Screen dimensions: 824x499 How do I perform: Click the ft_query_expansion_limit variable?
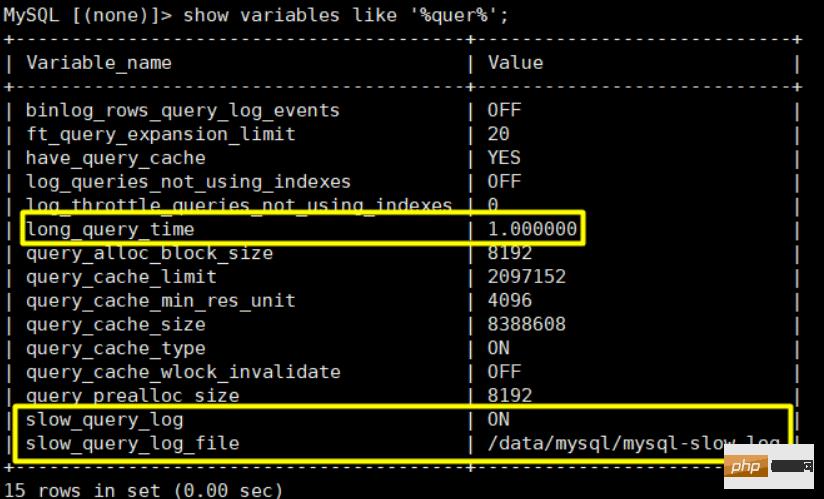coord(161,134)
